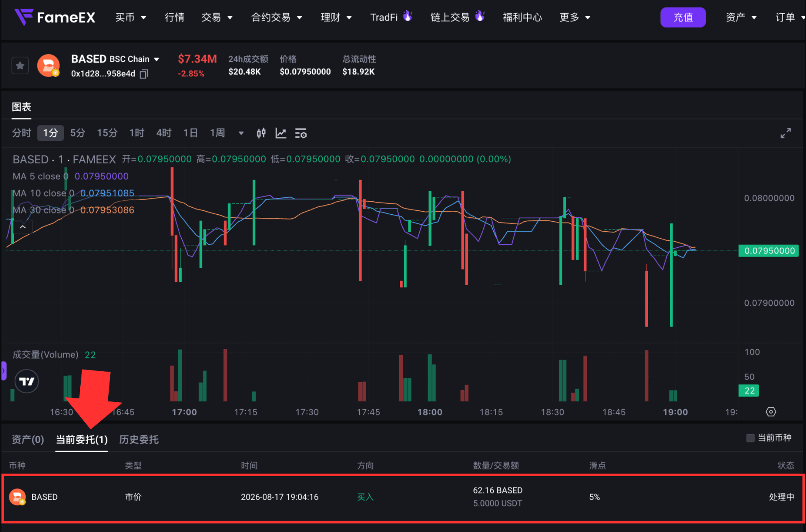Expand the 买币 dropdown menu

(131, 17)
